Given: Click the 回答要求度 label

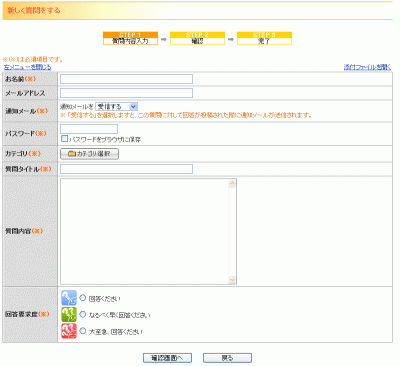Looking at the screenshot, I should coord(27,314).
